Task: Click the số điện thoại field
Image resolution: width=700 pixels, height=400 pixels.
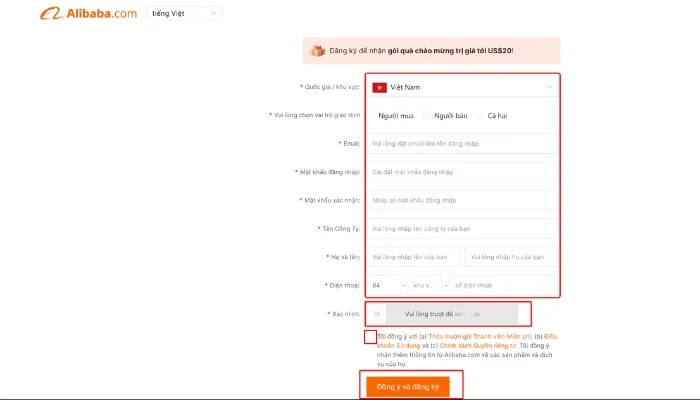Action: [504, 285]
